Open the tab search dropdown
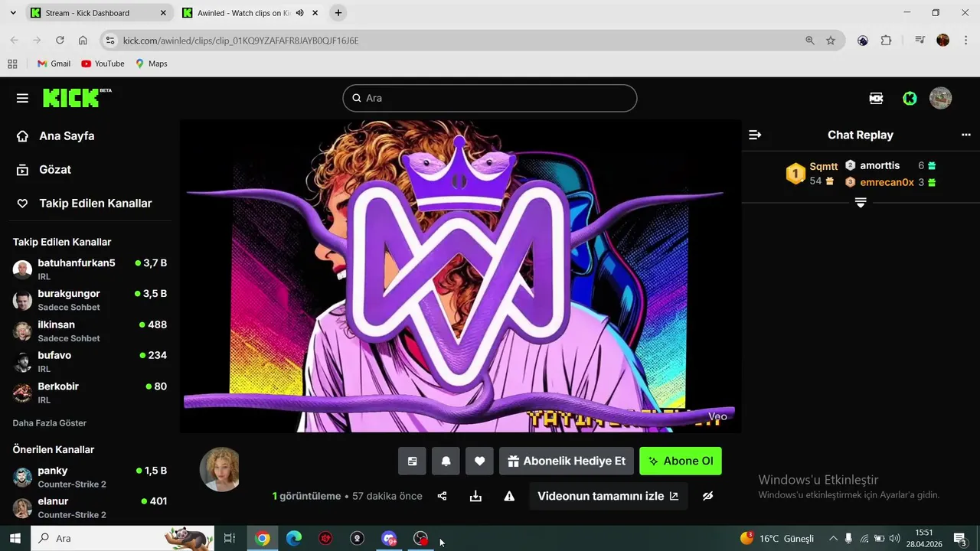The image size is (980, 551). click(x=13, y=13)
